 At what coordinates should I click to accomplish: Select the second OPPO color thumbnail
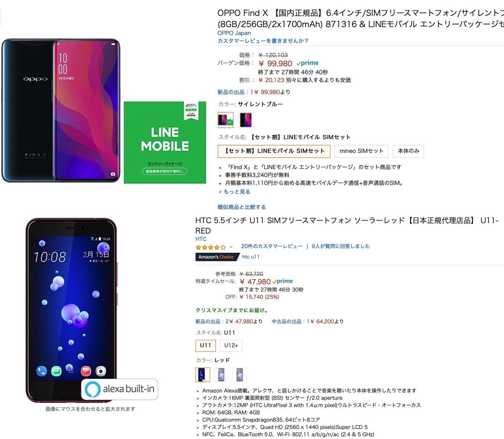[x=246, y=120]
